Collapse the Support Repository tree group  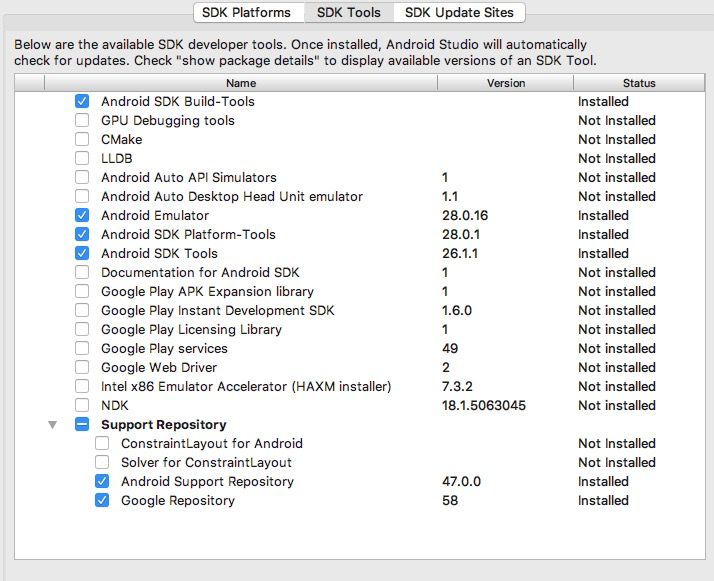tap(53, 425)
